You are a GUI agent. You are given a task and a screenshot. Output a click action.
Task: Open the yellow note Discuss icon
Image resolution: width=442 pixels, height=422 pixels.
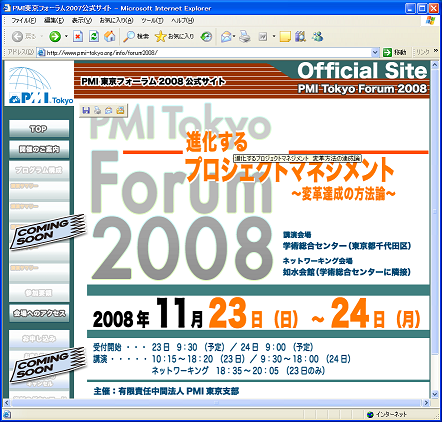[285, 36]
